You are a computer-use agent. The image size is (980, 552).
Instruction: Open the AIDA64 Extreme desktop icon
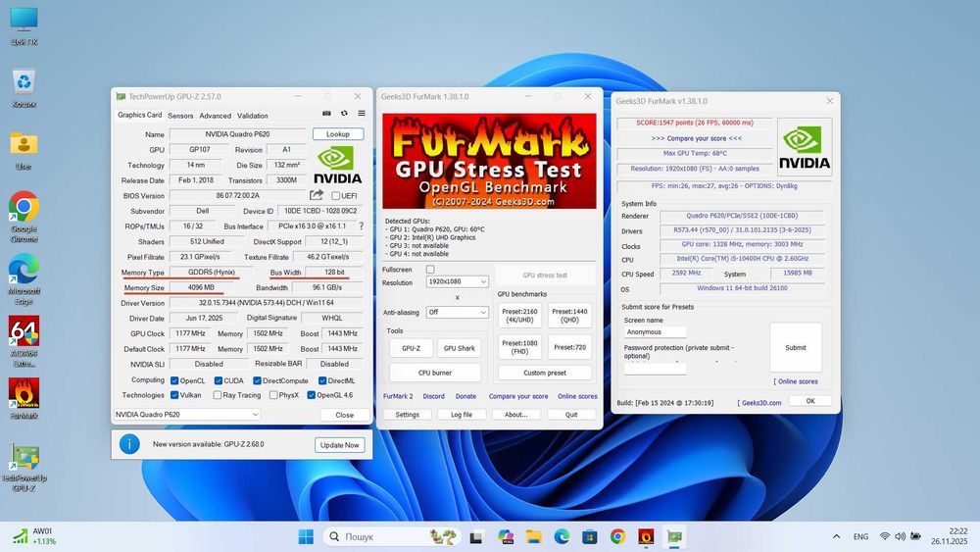coord(24,341)
